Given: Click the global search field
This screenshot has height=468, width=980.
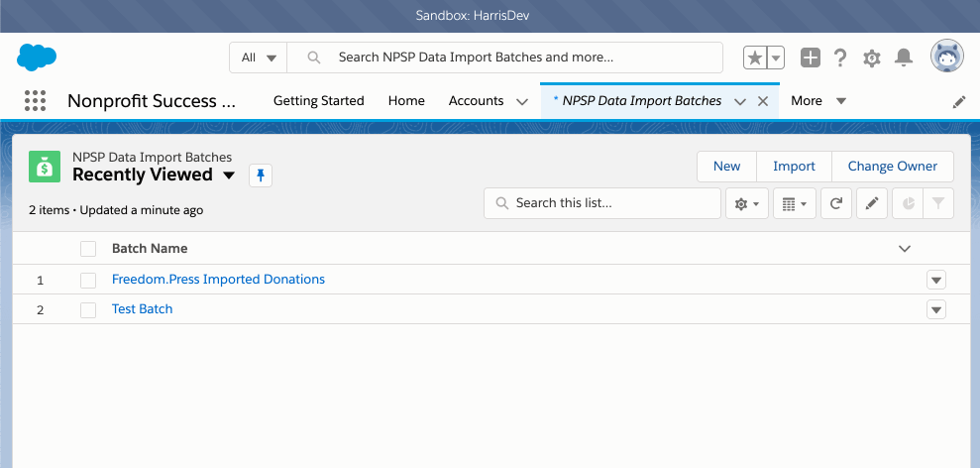Looking at the screenshot, I should pyautogui.click(x=505, y=58).
